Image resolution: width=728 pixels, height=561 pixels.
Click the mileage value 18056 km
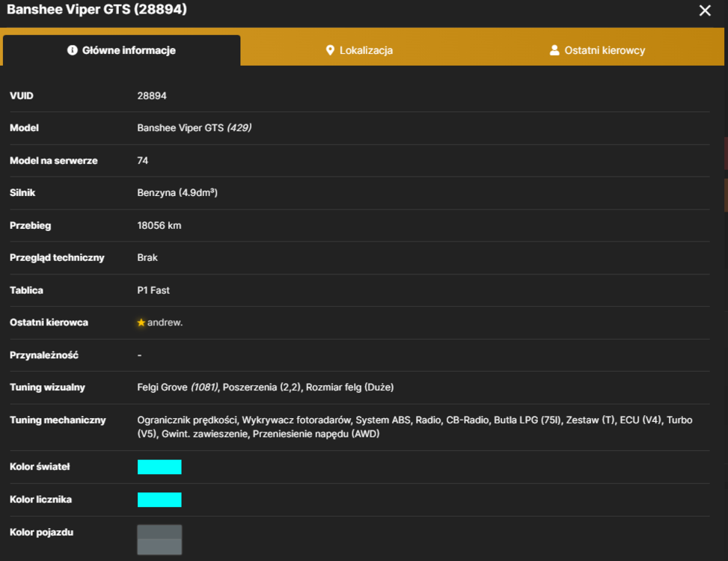[x=159, y=225]
